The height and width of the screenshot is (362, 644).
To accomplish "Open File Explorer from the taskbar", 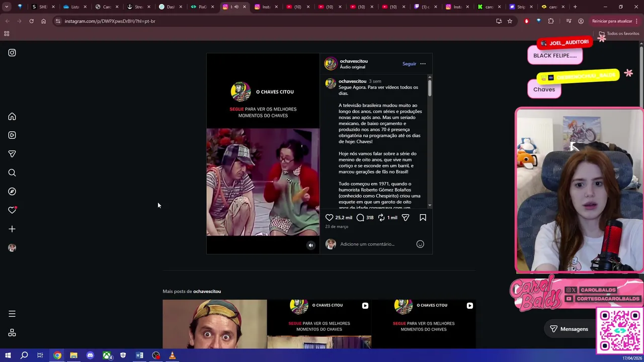I will (73, 355).
